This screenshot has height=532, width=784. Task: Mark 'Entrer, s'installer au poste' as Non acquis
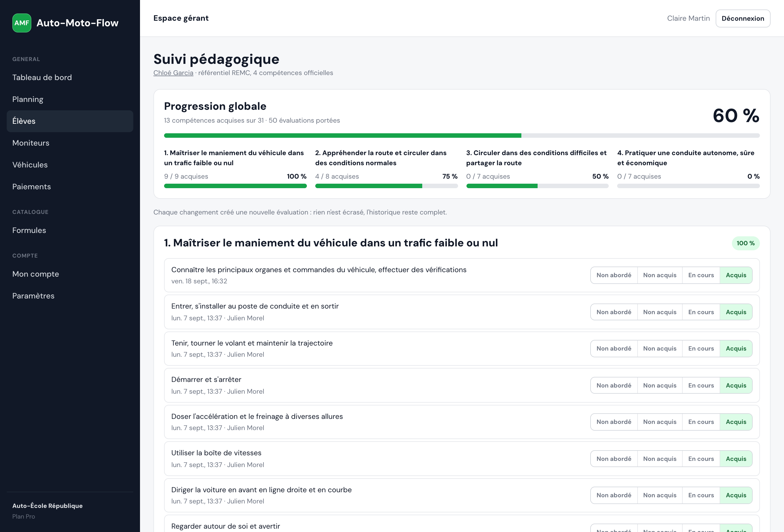point(659,312)
